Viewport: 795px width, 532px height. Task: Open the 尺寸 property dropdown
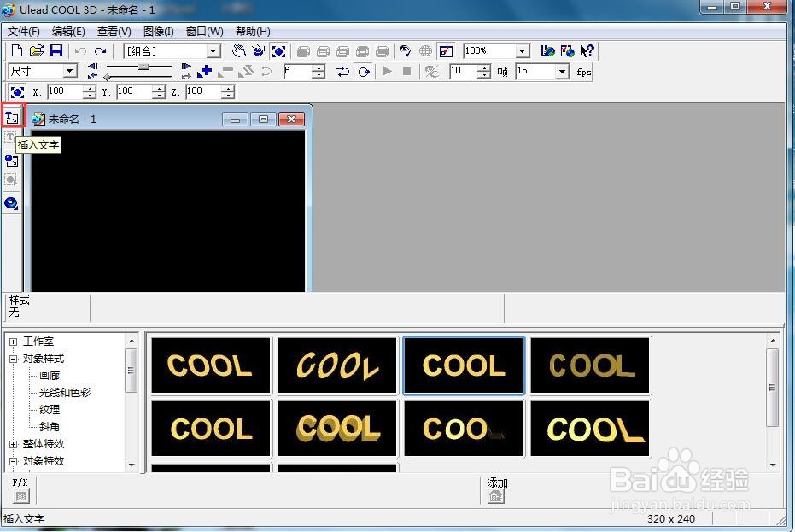click(70, 71)
